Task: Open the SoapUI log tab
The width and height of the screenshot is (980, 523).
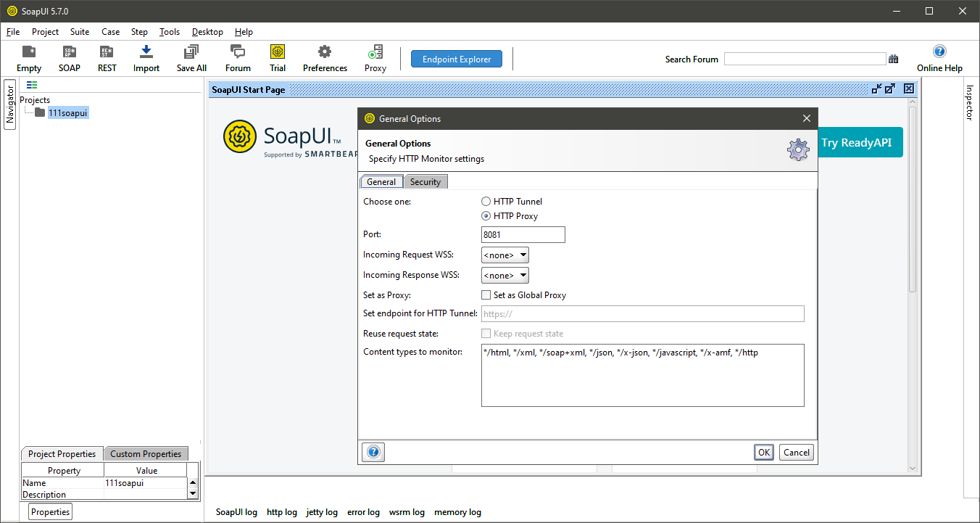Action: click(236, 512)
